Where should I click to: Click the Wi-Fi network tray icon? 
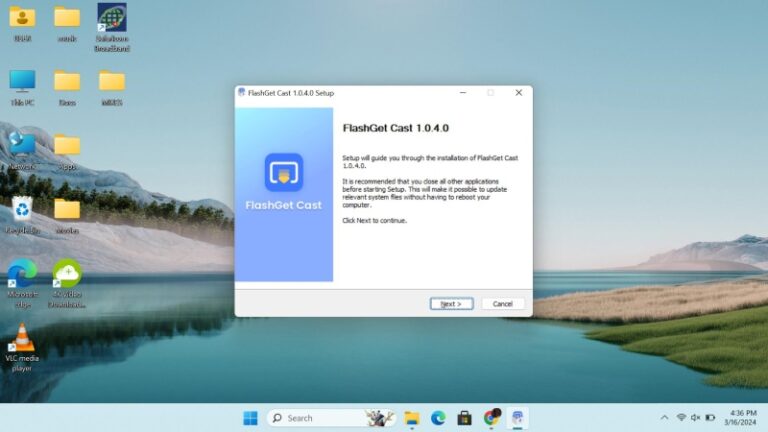point(681,417)
